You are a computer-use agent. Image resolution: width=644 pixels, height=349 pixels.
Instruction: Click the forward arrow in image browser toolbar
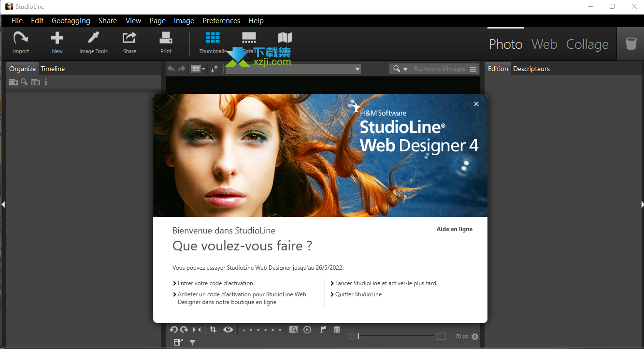point(182,69)
